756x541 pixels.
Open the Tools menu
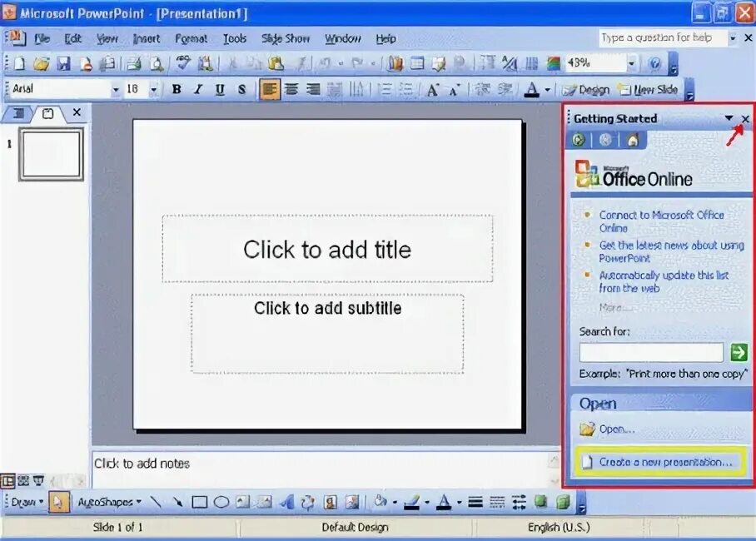point(235,38)
